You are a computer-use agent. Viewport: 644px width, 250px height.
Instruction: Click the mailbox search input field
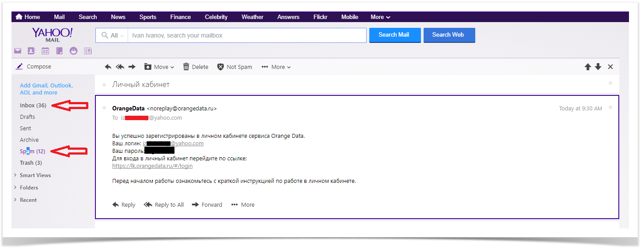click(x=246, y=35)
